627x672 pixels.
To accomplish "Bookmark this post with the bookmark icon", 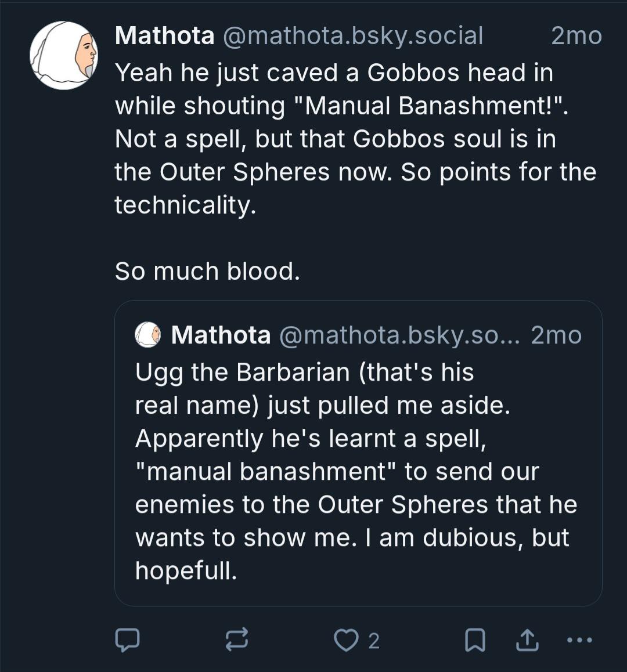I will (475, 640).
